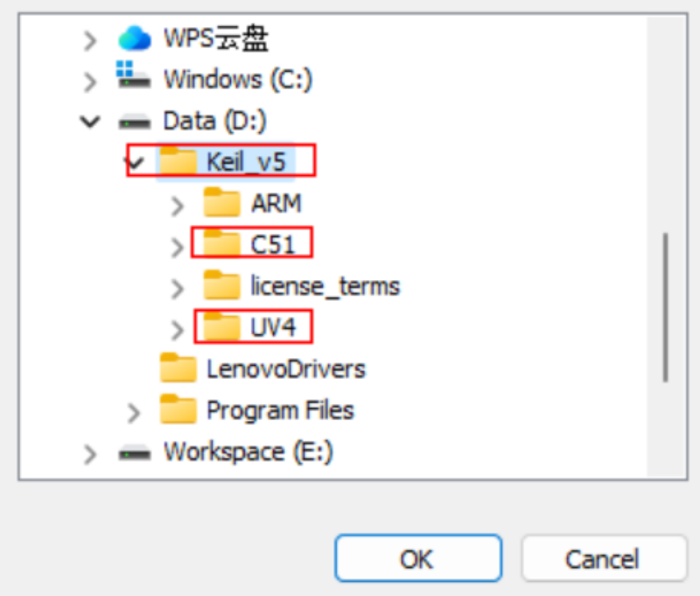The width and height of the screenshot is (700, 596).
Task: Click the license_terms folder icon
Action: click(221, 285)
